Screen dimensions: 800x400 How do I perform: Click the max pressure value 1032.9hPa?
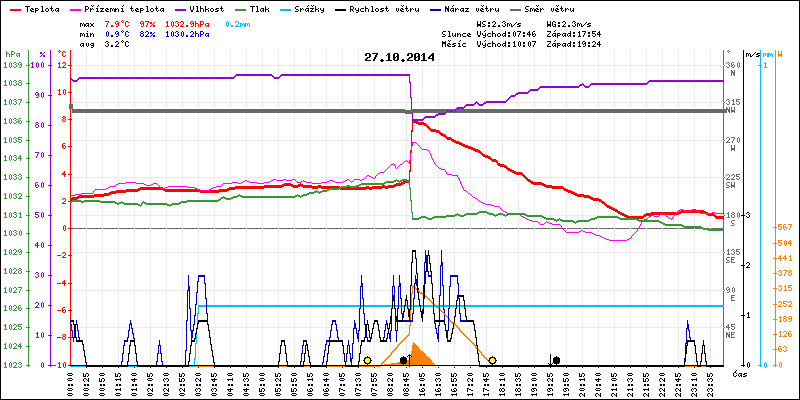click(187, 24)
